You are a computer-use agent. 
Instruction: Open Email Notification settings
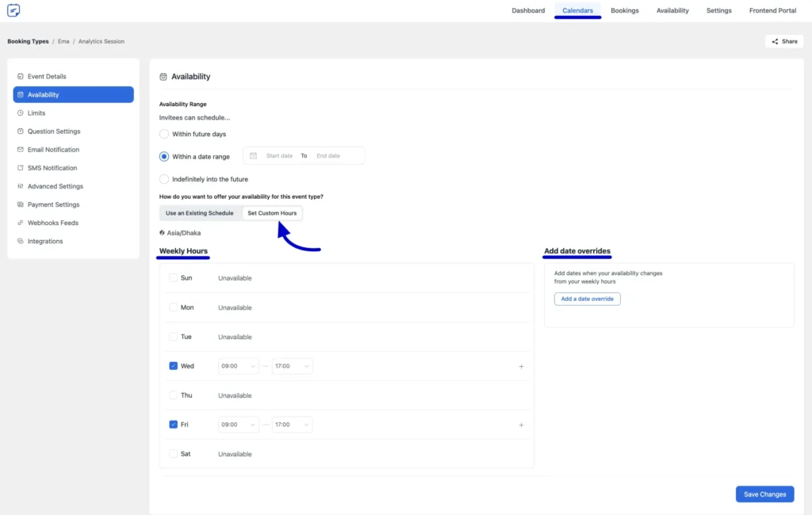[19, 149]
